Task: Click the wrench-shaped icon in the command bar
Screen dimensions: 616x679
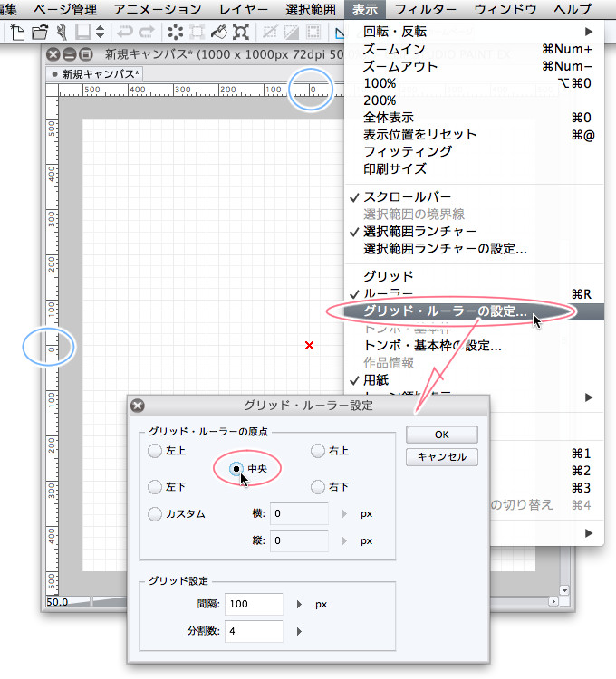Action: coord(62,32)
